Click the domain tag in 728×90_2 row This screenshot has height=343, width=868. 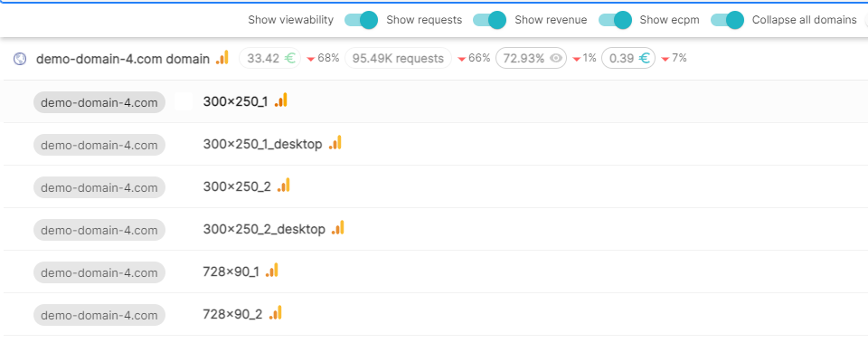click(99, 315)
